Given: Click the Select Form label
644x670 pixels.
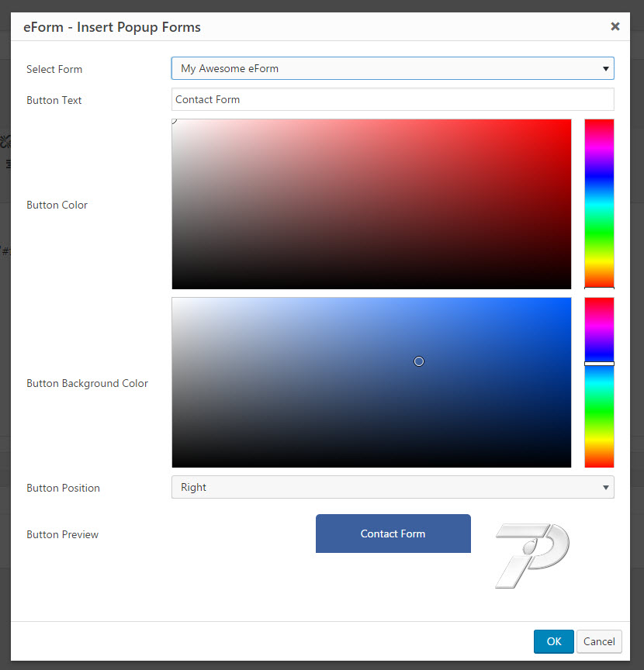Looking at the screenshot, I should tap(54, 69).
